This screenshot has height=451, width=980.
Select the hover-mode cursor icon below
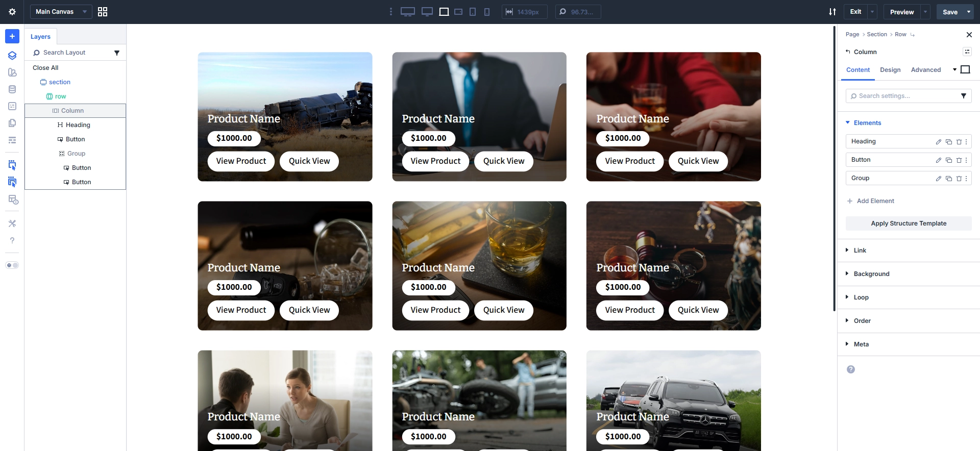tap(12, 182)
